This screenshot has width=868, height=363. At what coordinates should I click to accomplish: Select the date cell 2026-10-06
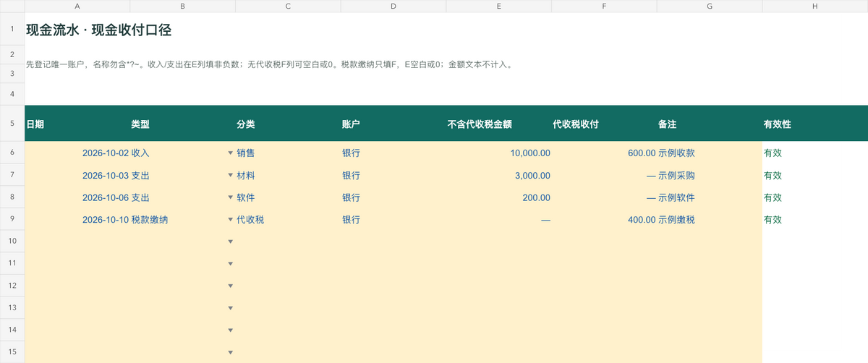click(77, 197)
